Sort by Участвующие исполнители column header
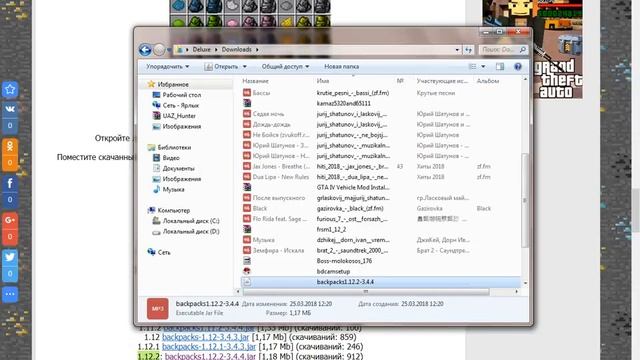 pos(442,81)
